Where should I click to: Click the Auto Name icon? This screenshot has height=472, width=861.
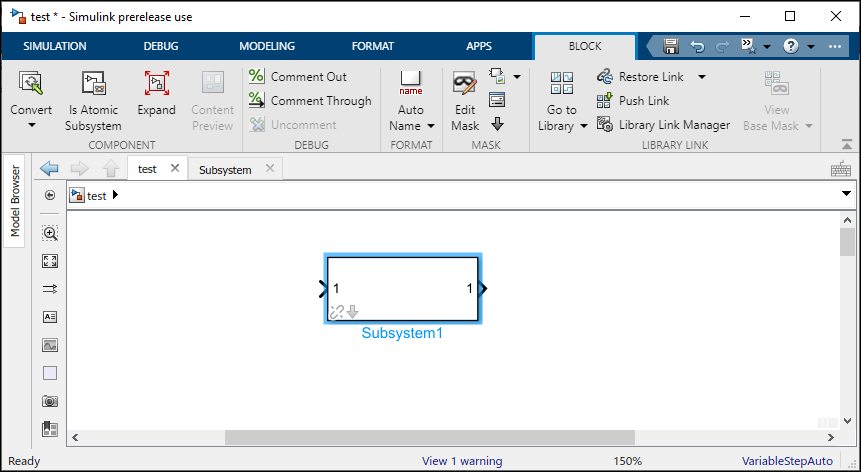coord(411,82)
